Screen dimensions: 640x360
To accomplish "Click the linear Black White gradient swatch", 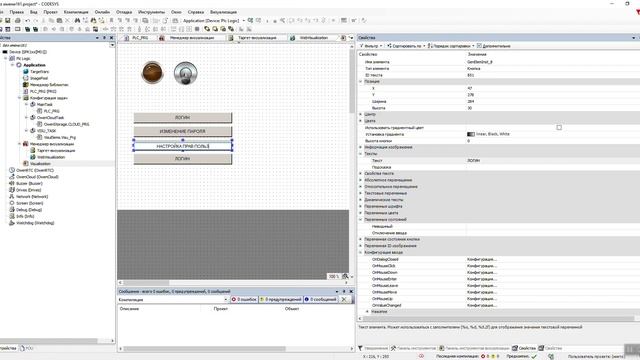I will [471, 134].
